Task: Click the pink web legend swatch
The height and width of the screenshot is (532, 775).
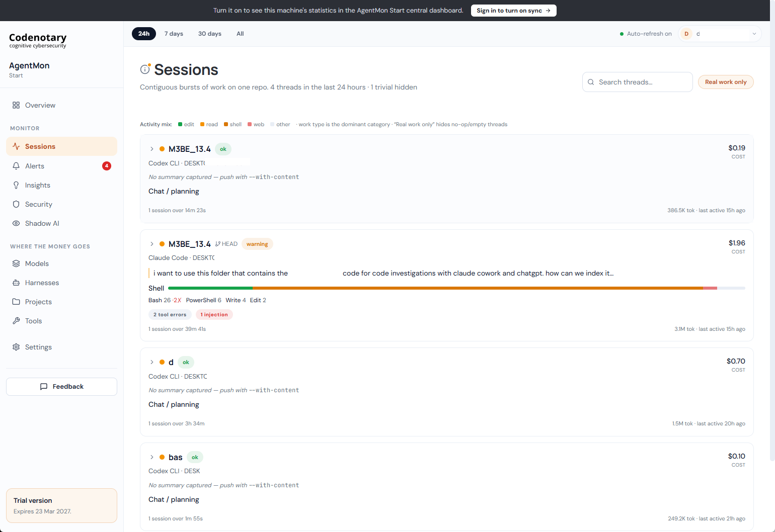Action: click(x=250, y=124)
